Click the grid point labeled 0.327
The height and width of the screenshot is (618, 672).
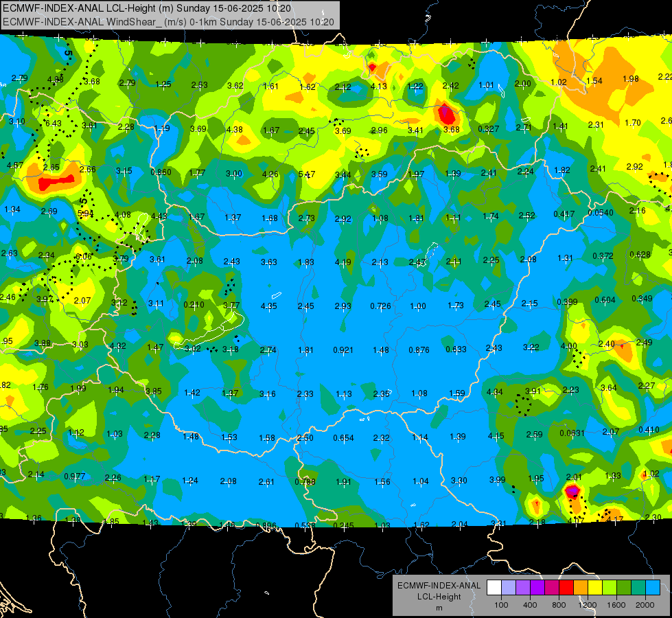coord(489,128)
